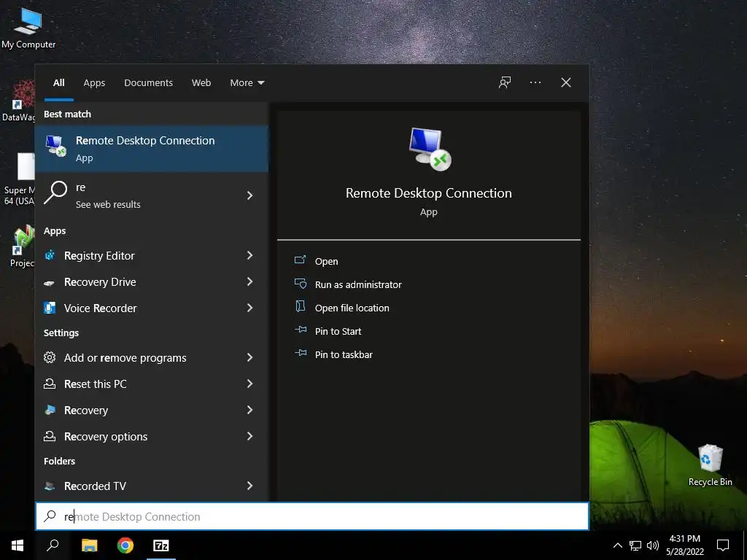Screen dimensions: 747x560
Task: Open the Recycle Bin desktop icon
Action: tap(710, 465)
